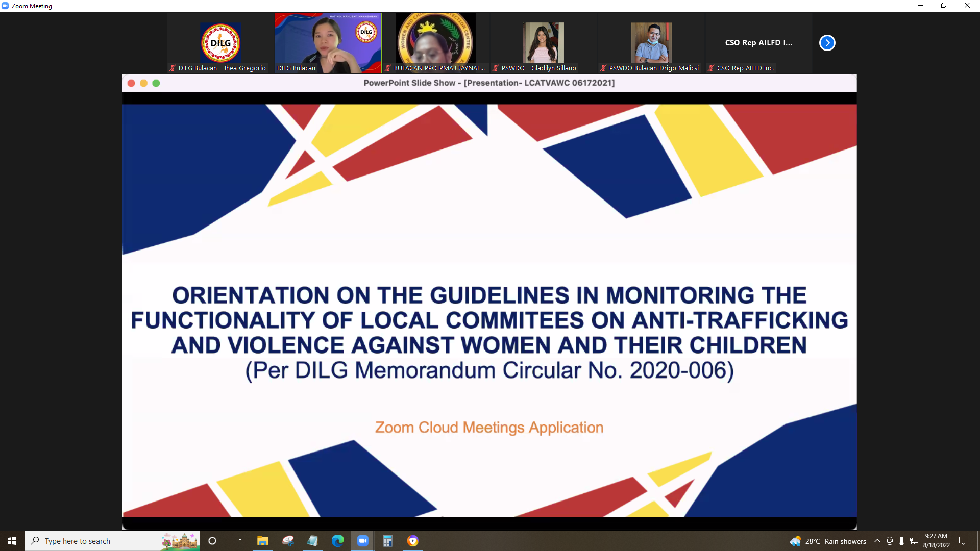Open the notepad-style app on taskbar
Viewport: 980px width, 551px height.
[x=312, y=541]
